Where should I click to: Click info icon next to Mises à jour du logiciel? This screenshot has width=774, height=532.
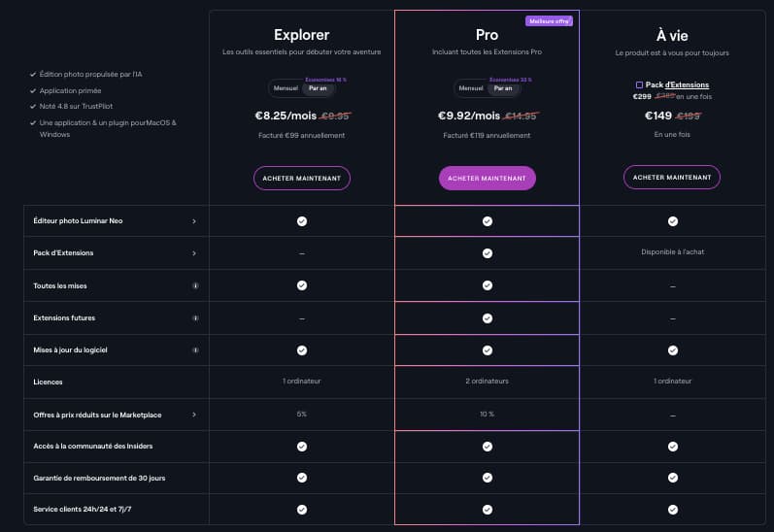point(195,349)
